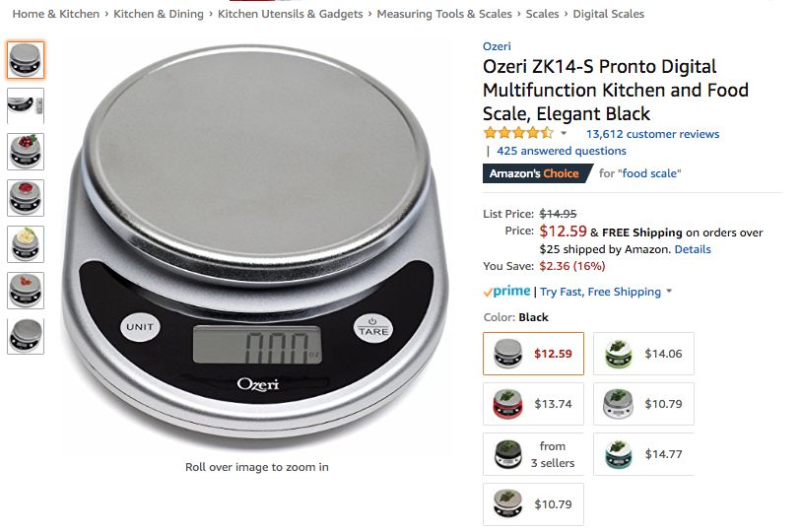
Task: Click the prime logo icon
Action: [x=506, y=292]
